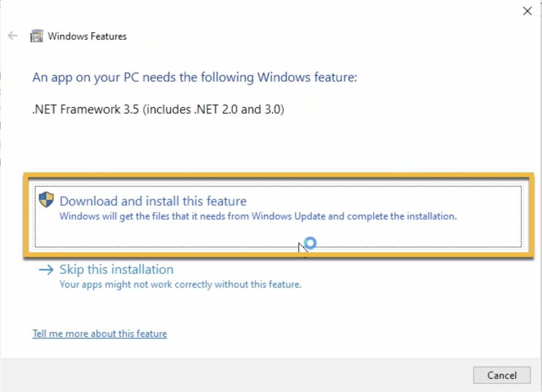
Task: Click the Windows Features title icon
Action: [x=37, y=36]
